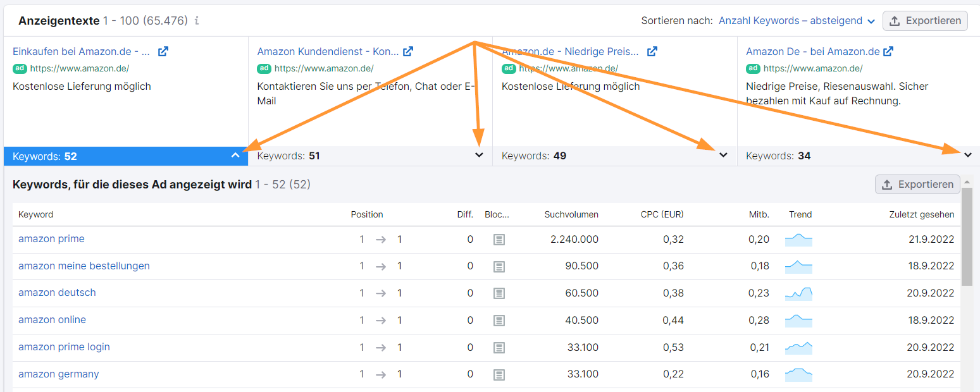The image size is (980, 392).
Task: Click SERP block icon in amazon meine bestellungen row
Action: coord(499,267)
